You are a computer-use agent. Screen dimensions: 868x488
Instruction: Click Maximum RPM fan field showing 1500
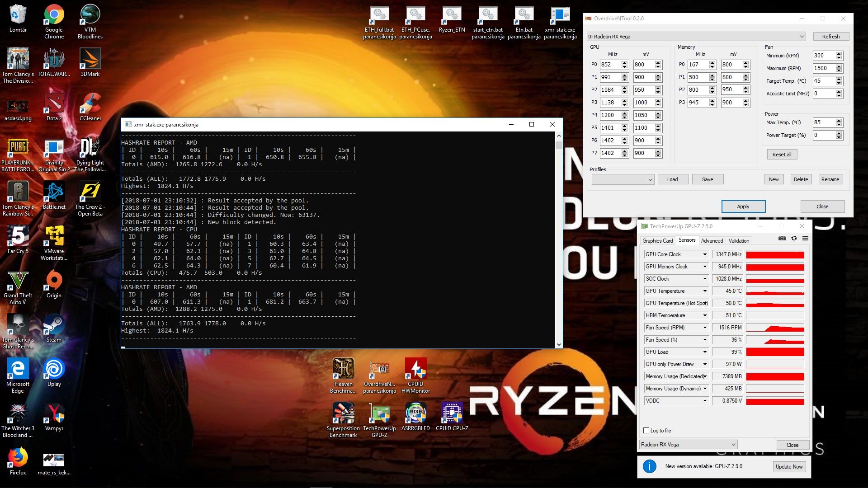coord(824,68)
